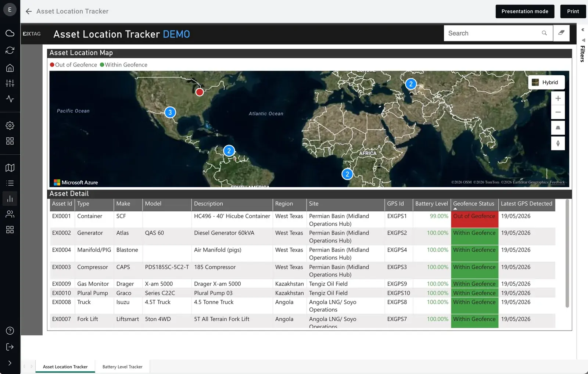This screenshot has width=588, height=374.
Task: Open the help question mark icon
Action: pos(10,331)
